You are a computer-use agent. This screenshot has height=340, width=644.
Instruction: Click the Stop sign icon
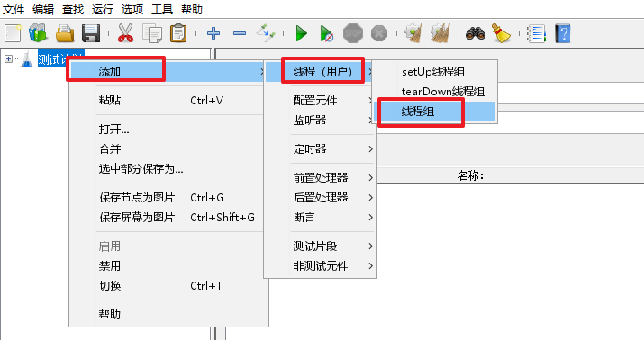353,33
